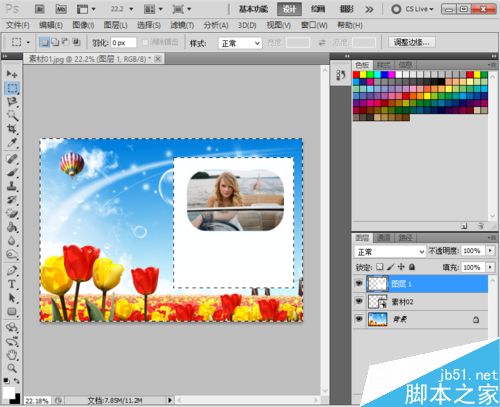The height and width of the screenshot is (407, 500).
Task: Select the Clone Stamp tool
Action: (x=12, y=186)
